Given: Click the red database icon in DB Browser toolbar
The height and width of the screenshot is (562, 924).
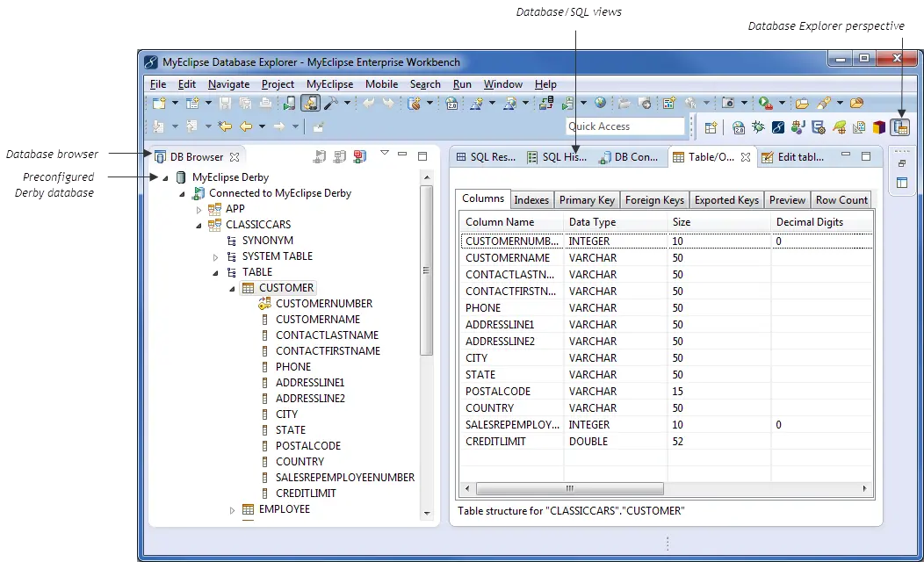Looking at the screenshot, I should [359, 156].
